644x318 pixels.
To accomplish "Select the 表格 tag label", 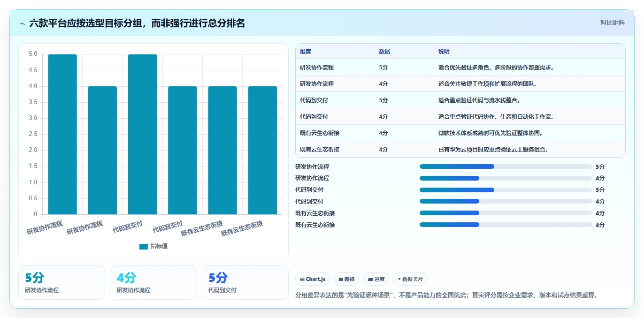I will click(349, 279).
